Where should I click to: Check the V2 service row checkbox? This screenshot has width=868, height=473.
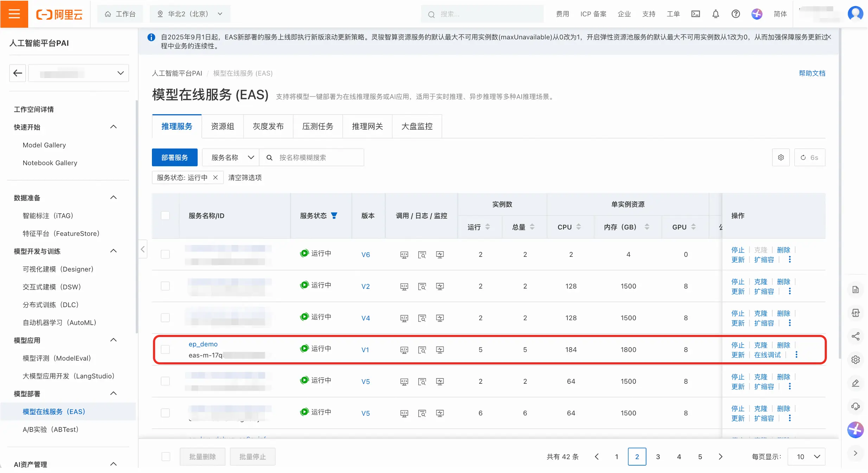pos(165,286)
